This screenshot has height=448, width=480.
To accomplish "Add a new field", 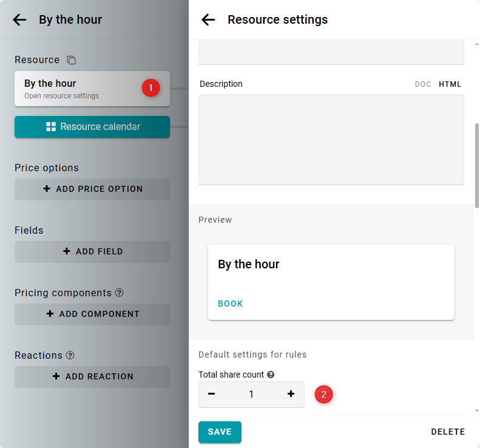I will click(x=92, y=252).
